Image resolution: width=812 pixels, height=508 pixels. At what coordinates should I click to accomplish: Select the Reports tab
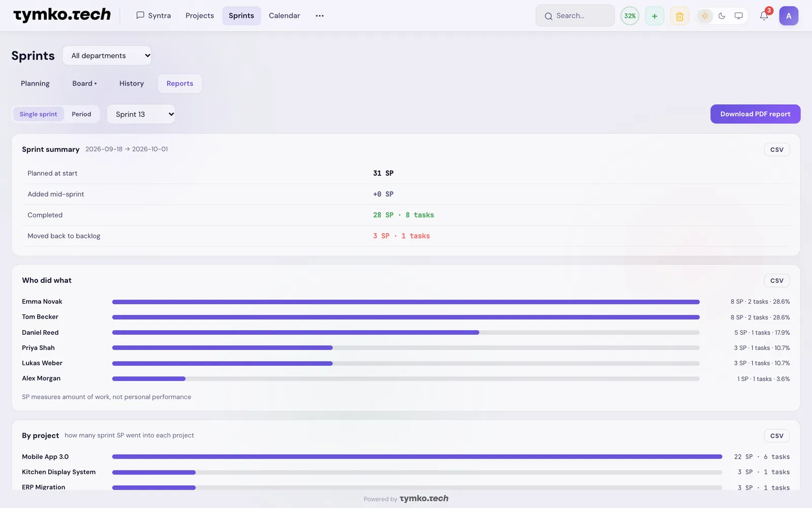180,83
